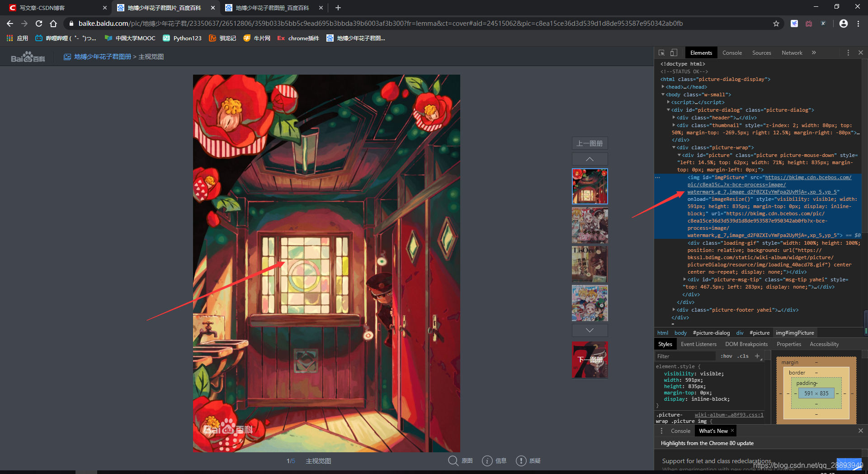Reload the current page
The width and height of the screenshot is (868, 474).
39,24
